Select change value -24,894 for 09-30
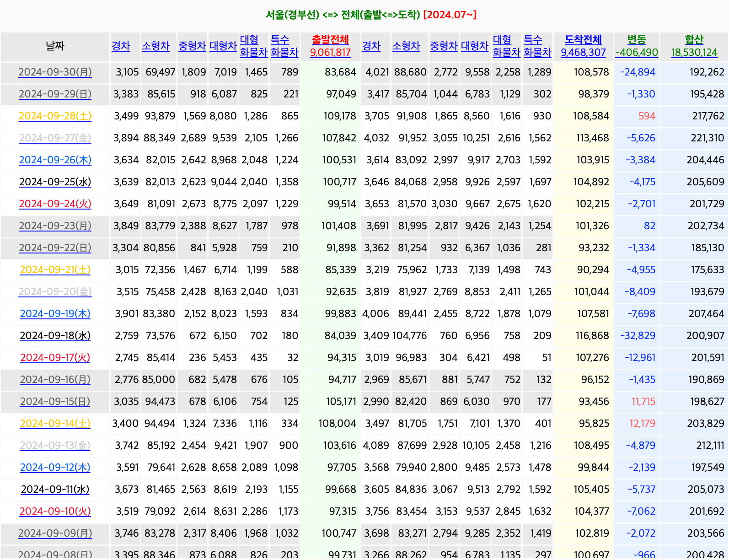This screenshot has width=729, height=560. (638, 72)
